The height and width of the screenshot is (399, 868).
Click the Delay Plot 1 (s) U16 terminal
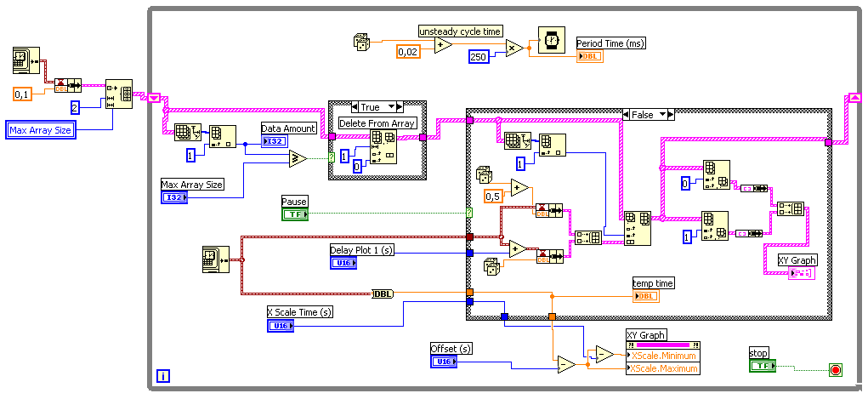[343, 263]
